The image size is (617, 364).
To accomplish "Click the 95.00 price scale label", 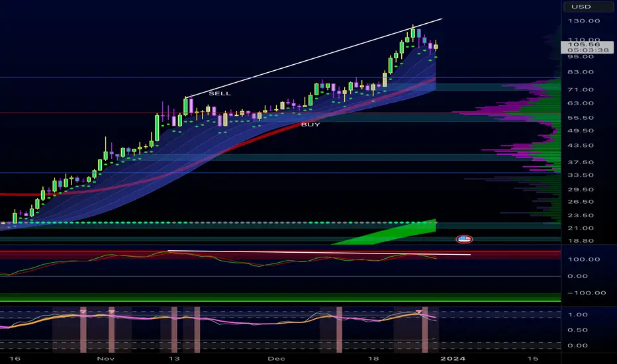I will (x=581, y=57).
